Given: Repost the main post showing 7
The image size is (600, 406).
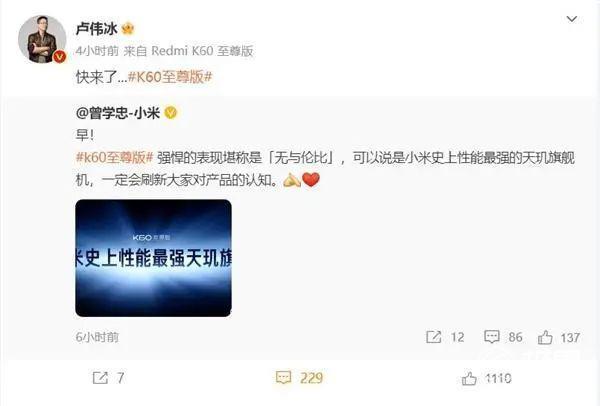Looking at the screenshot, I should pyautogui.click(x=109, y=378).
